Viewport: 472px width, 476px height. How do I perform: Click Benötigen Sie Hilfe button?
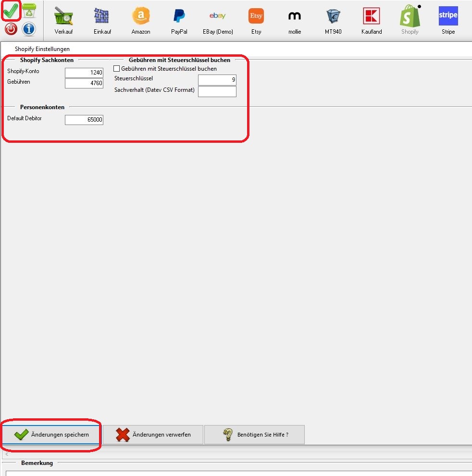254,435
